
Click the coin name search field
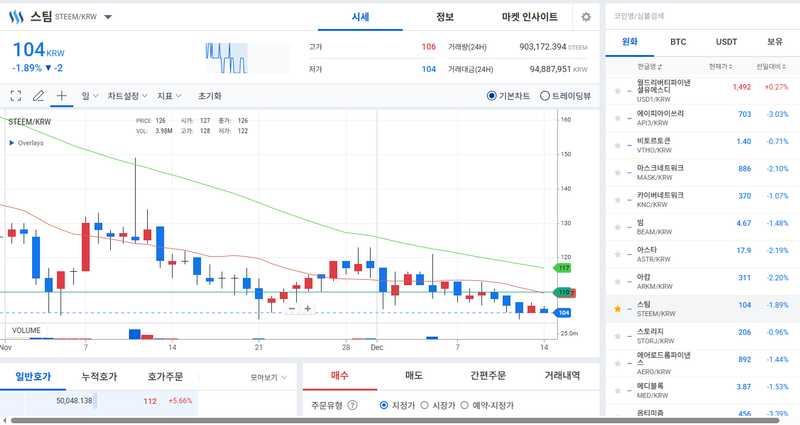(x=700, y=15)
